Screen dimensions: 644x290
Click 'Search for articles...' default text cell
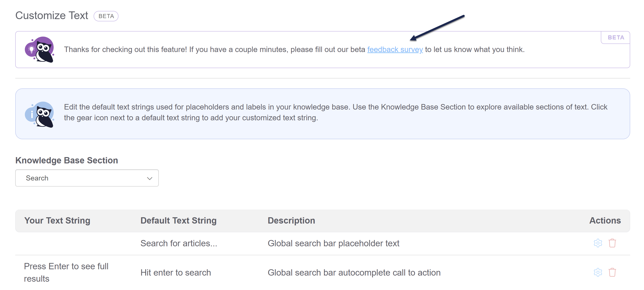pyautogui.click(x=179, y=243)
